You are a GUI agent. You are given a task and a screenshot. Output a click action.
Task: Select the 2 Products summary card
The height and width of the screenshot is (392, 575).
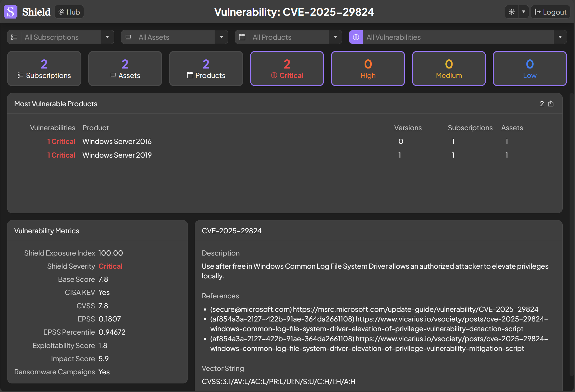tap(206, 69)
